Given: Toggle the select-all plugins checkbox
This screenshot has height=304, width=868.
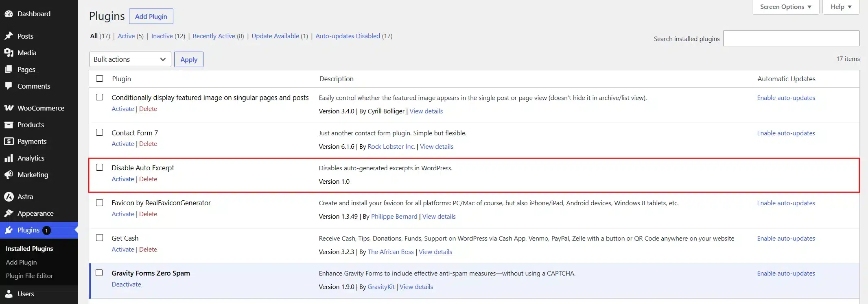Looking at the screenshot, I should tap(99, 78).
